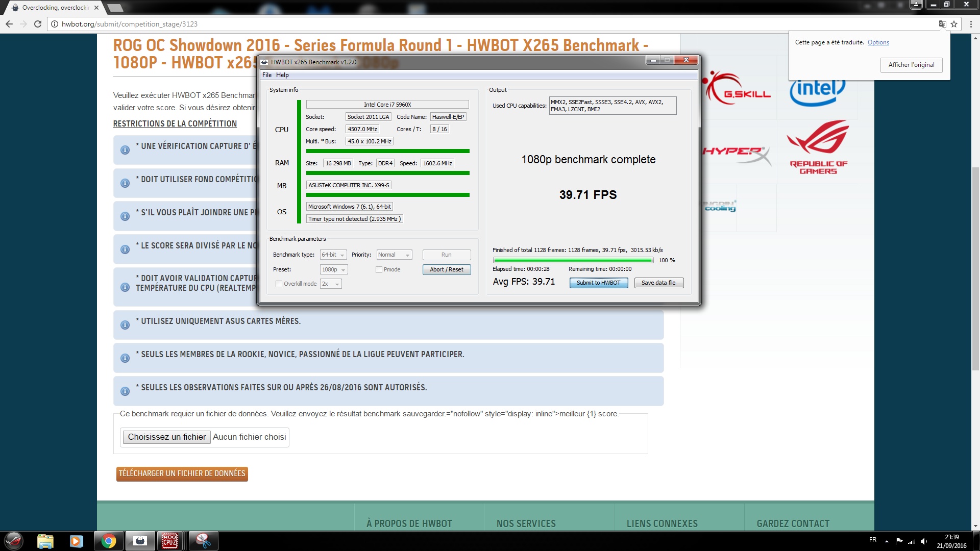Viewport: 980px width, 551px height.
Task: Click the Show desktop button on taskbar
Action: (x=976, y=541)
